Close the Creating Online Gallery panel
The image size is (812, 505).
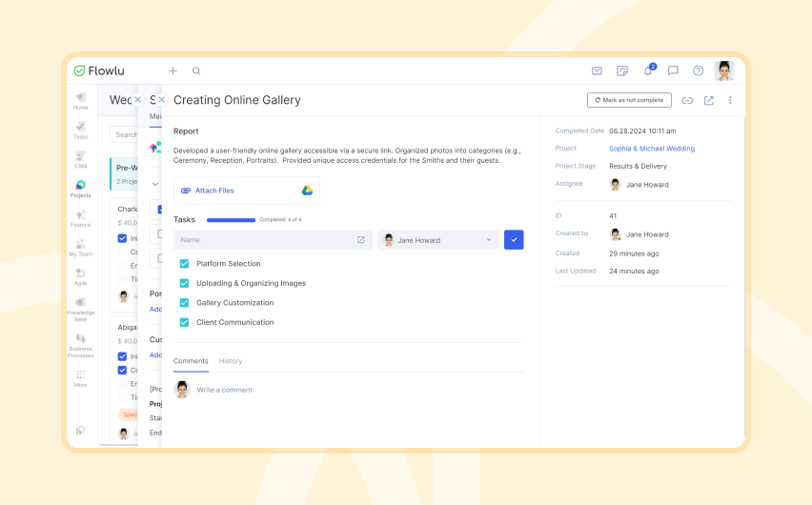click(x=162, y=100)
